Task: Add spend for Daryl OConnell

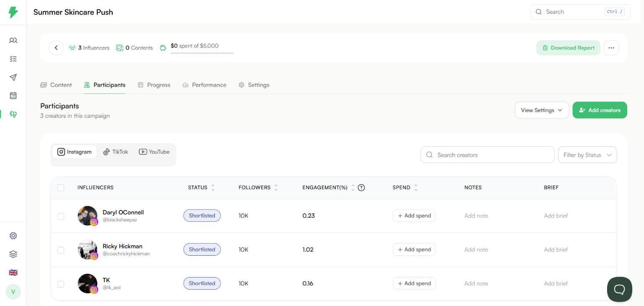Action: click(414, 216)
